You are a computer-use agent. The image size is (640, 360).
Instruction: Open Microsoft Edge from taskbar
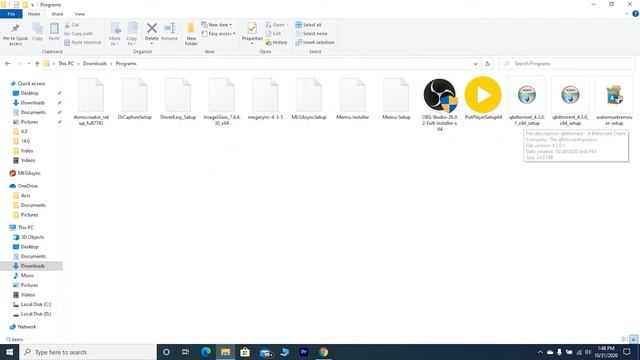(x=205, y=352)
